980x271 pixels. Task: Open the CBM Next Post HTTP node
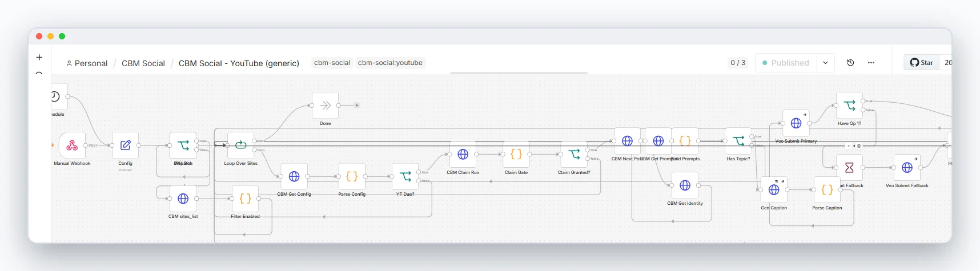pos(627,141)
